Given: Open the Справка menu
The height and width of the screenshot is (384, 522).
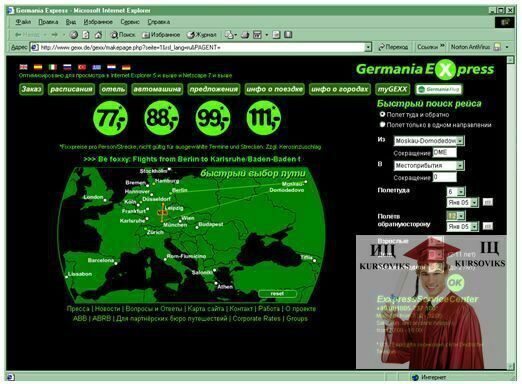Looking at the screenshot, I should [x=159, y=22].
